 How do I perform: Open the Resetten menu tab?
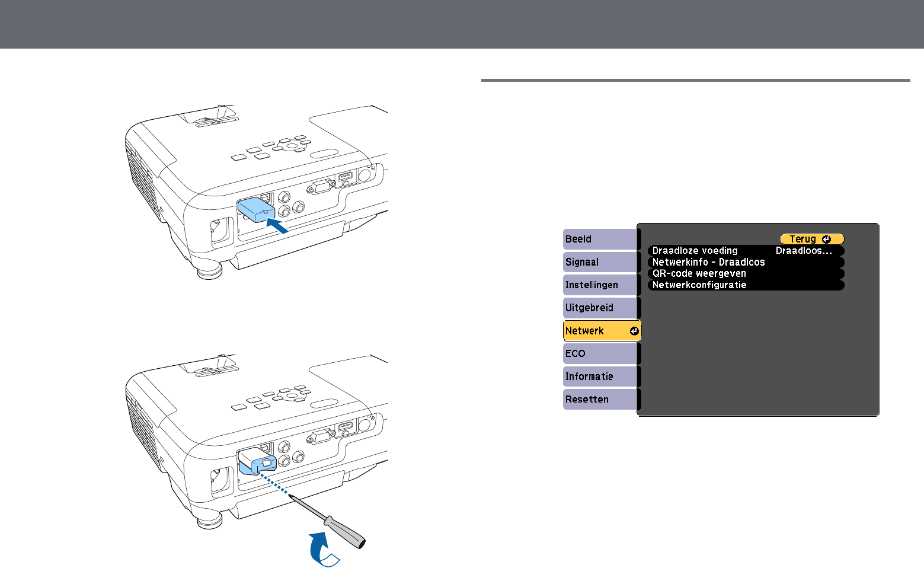[x=599, y=399]
